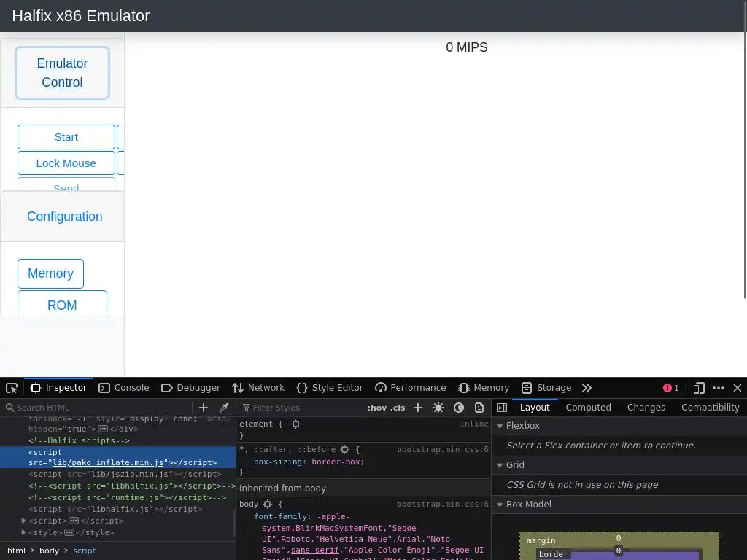The image size is (747, 560).
Task: Select the Compatibility sidebar tab
Action: click(x=711, y=408)
